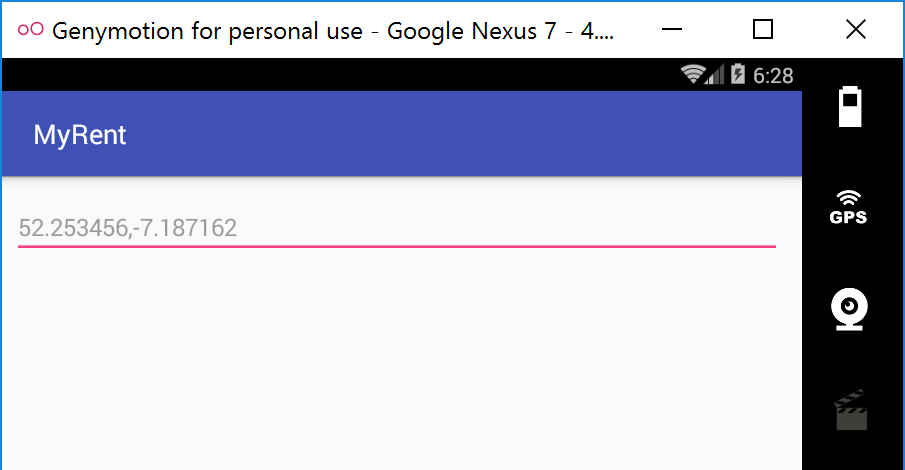
Task: Open the GPS widget
Action: pos(849,207)
